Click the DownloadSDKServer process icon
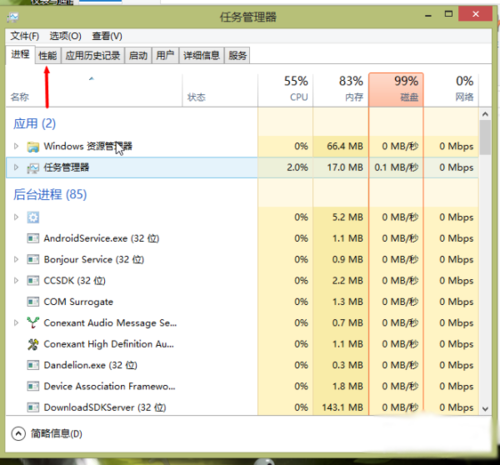 coord(33,407)
